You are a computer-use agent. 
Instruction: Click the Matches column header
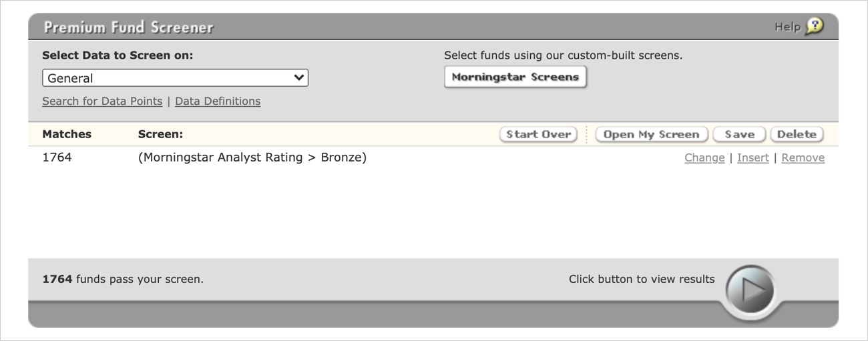tap(67, 134)
